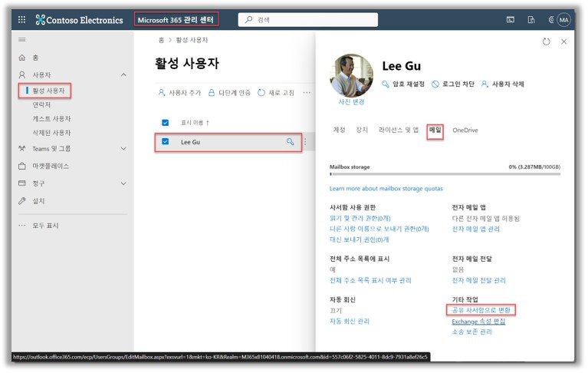Open the Lee Gu row more-options dots
Viewport: 588px width, 373px height.
point(305,141)
